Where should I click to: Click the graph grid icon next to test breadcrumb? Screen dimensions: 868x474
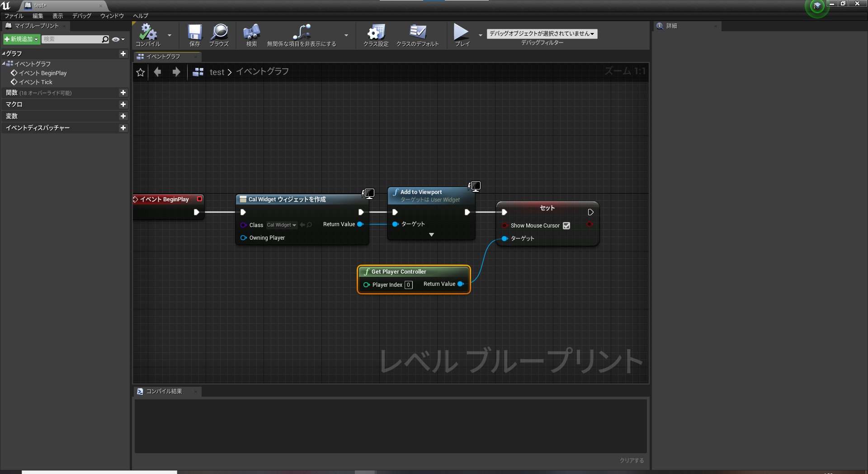point(198,72)
